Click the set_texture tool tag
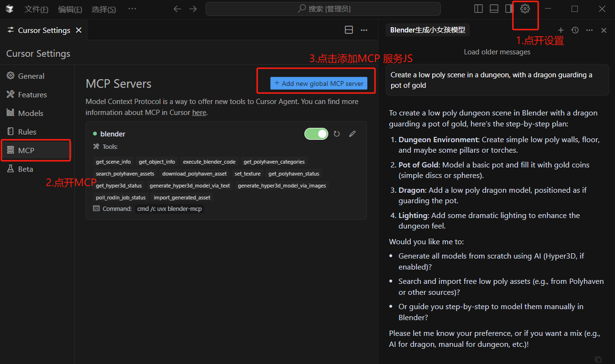Screen dimensions: 615x364 248,174
